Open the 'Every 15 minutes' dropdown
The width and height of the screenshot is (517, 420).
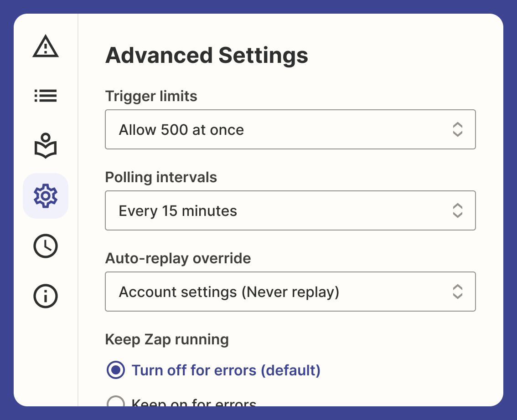click(290, 210)
